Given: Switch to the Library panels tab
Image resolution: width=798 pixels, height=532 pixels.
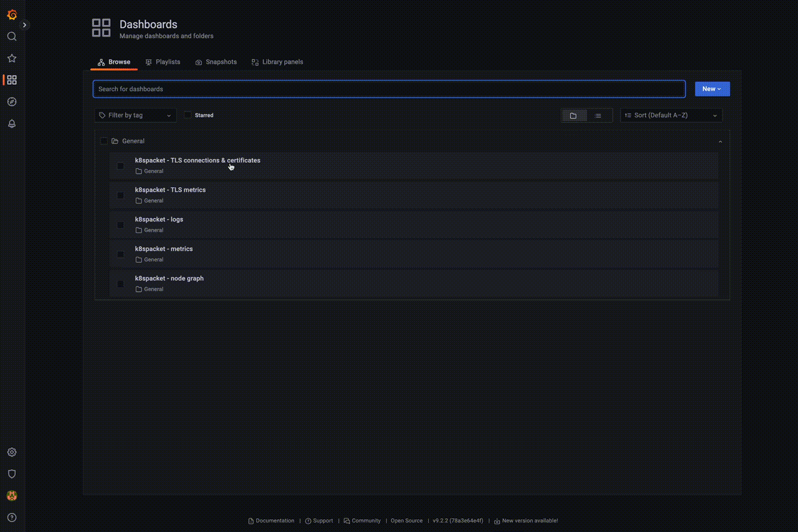Looking at the screenshot, I should click(277, 62).
